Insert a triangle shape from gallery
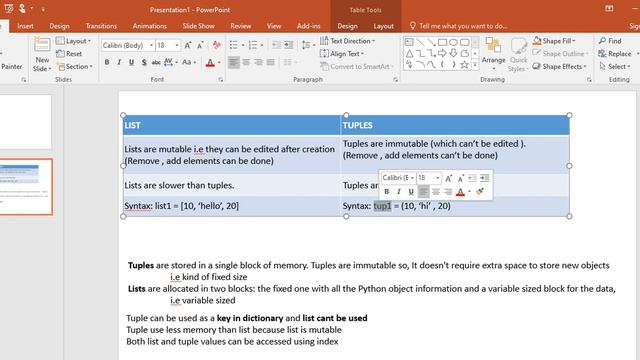 409,53
